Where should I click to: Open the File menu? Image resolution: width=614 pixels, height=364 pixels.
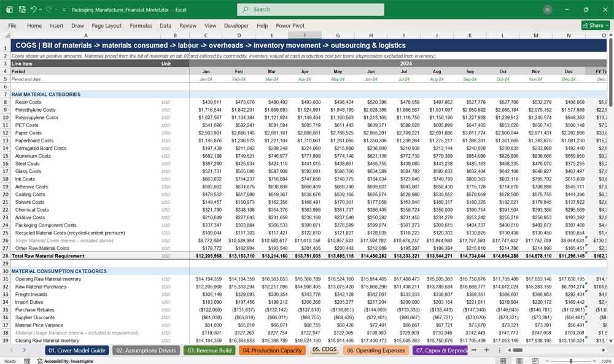(12, 25)
